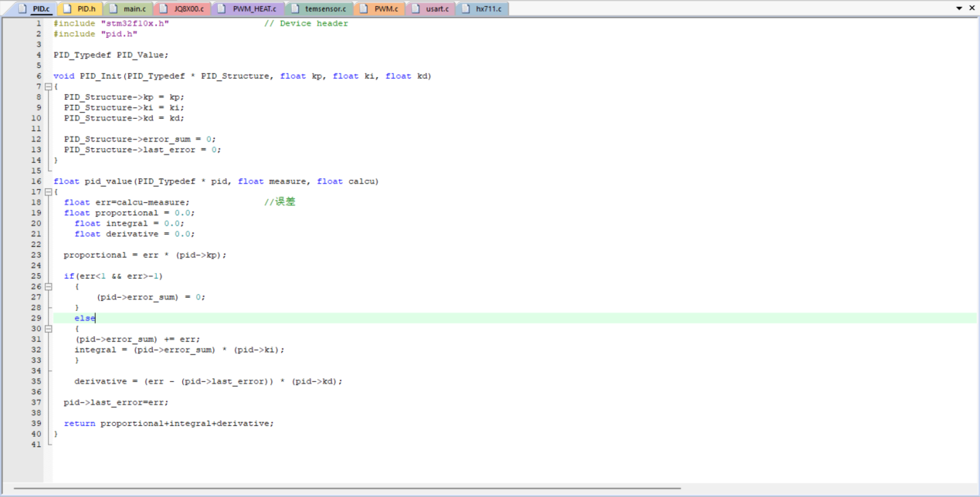The image size is (980, 497).
Task: Close the active editor document
Action: coord(972,8)
